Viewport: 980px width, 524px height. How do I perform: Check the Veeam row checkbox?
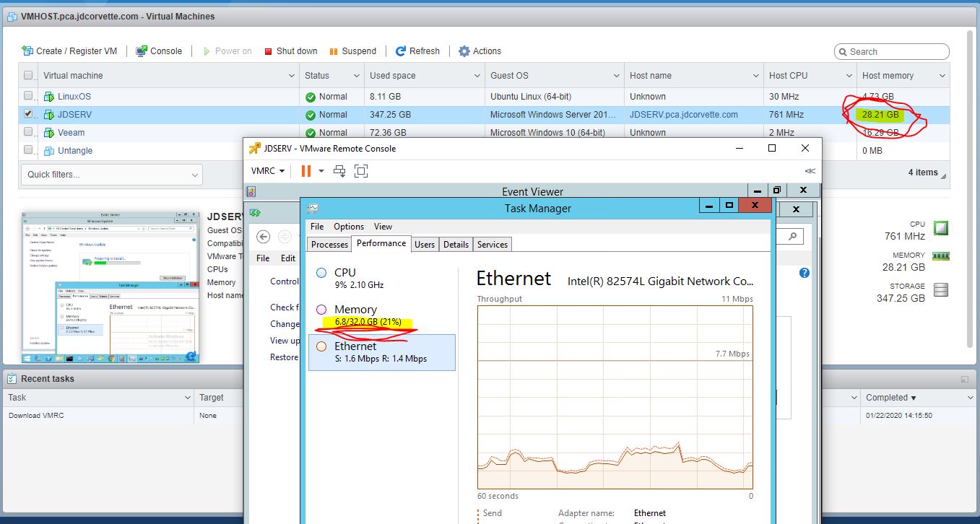28,131
